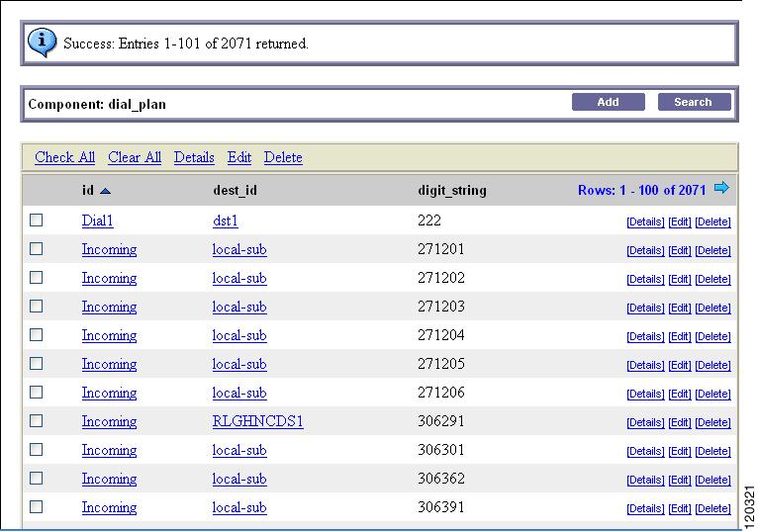Click [Details] for the 222 row

[645, 222]
